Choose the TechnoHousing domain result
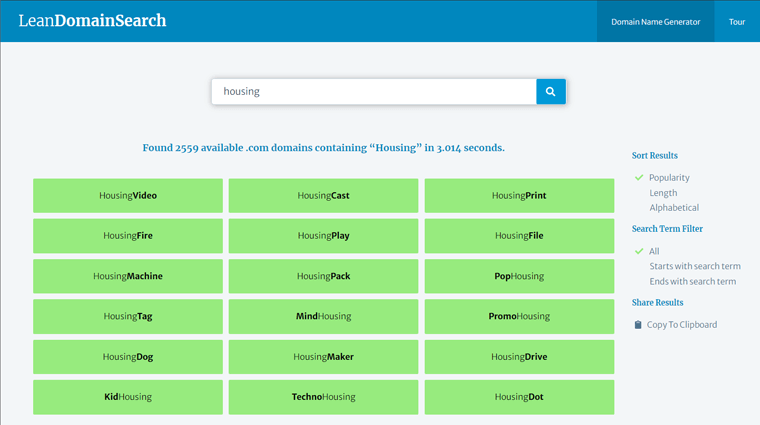 323,397
